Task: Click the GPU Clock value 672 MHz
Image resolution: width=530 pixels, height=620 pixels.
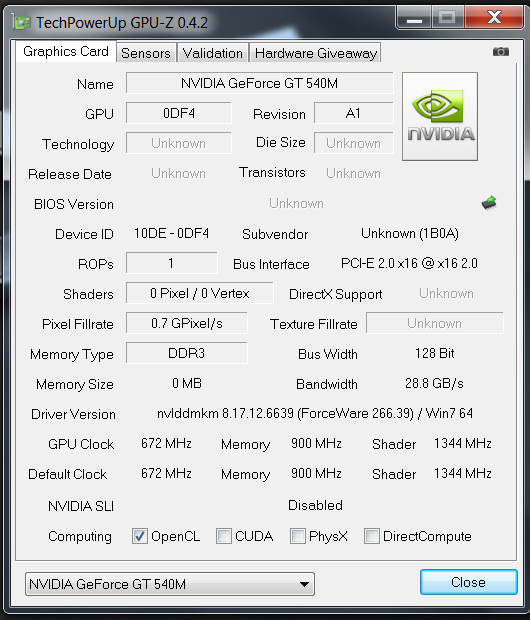Action: [x=166, y=443]
